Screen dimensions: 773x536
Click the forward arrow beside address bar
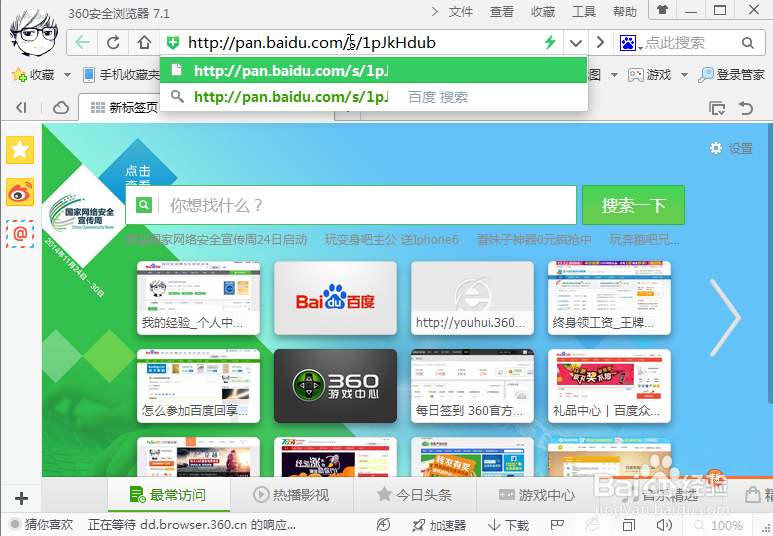click(x=600, y=42)
